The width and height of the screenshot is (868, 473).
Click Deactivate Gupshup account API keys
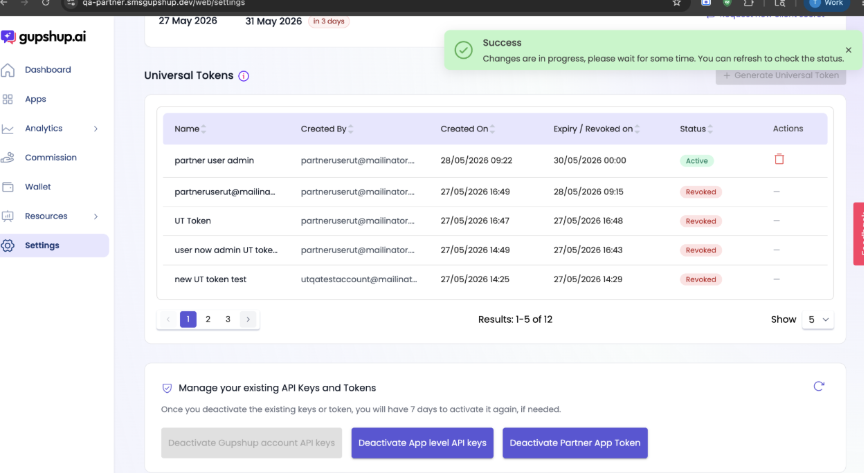pyautogui.click(x=252, y=443)
